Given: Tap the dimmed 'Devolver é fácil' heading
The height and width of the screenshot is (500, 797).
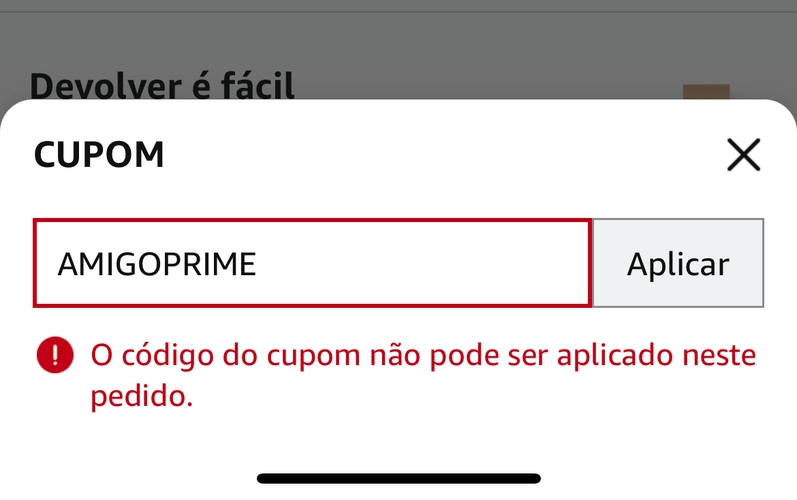Looking at the screenshot, I should [x=162, y=86].
